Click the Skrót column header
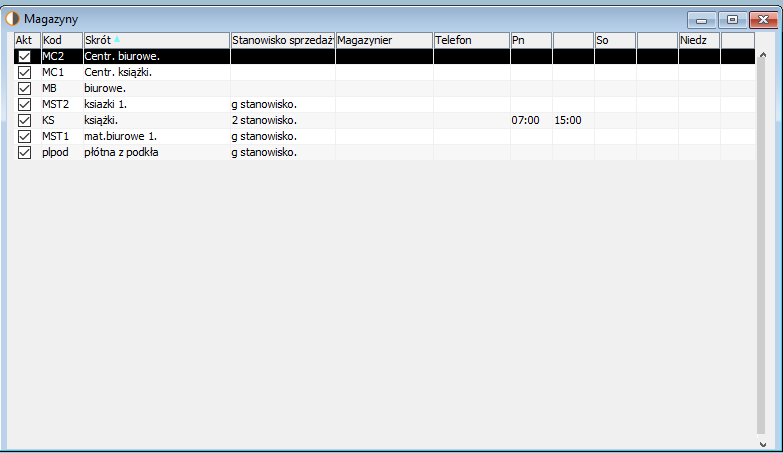Screen dimensions: 783x453 (156, 40)
